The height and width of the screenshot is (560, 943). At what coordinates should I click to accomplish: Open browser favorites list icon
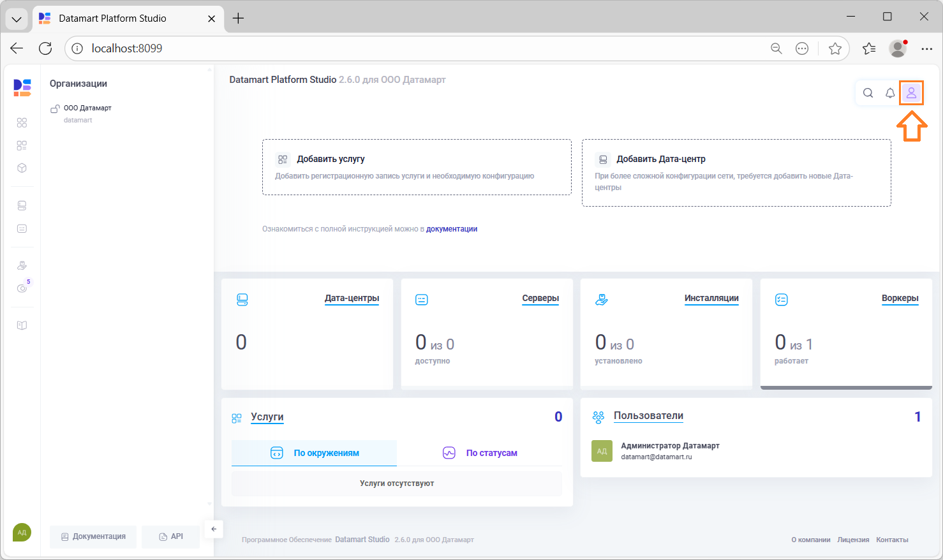tap(869, 48)
